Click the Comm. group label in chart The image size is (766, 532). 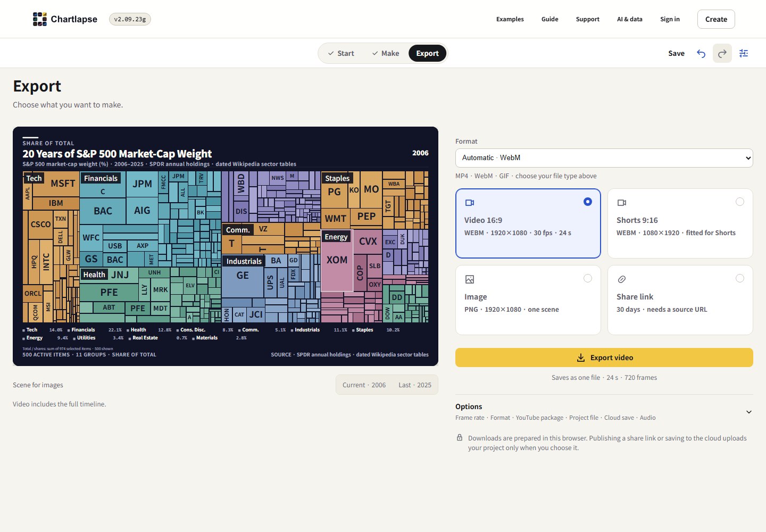point(238,230)
